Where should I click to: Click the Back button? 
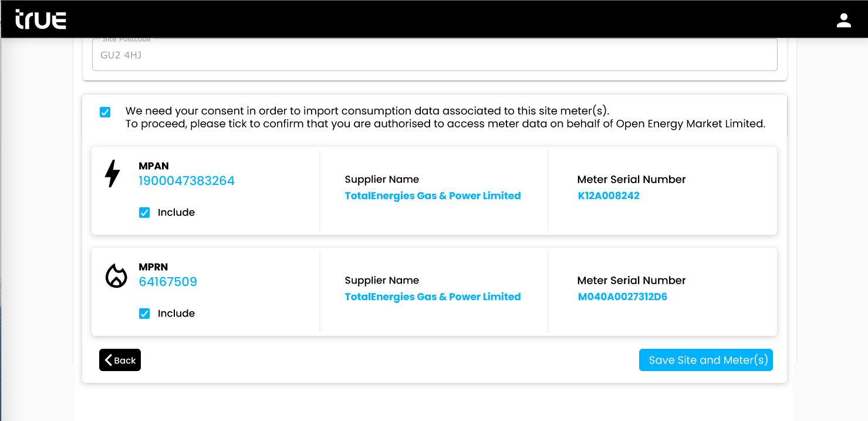[x=120, y=360]
